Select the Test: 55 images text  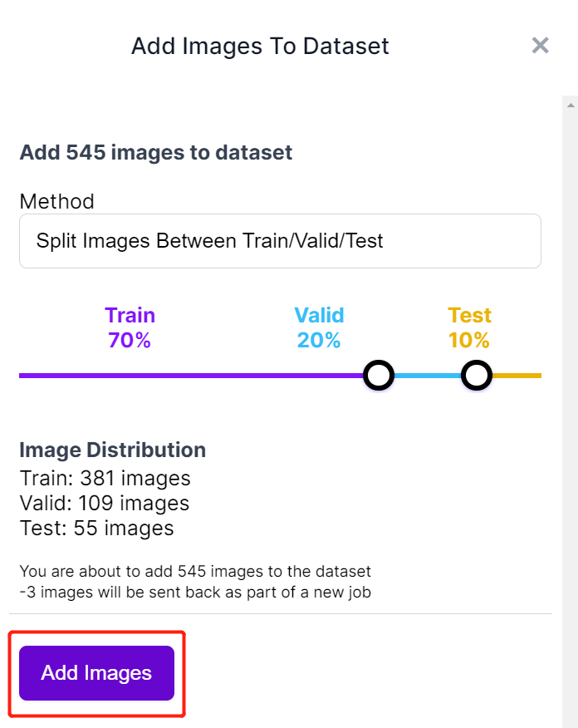pyautogui.click(x=96, y=528)
